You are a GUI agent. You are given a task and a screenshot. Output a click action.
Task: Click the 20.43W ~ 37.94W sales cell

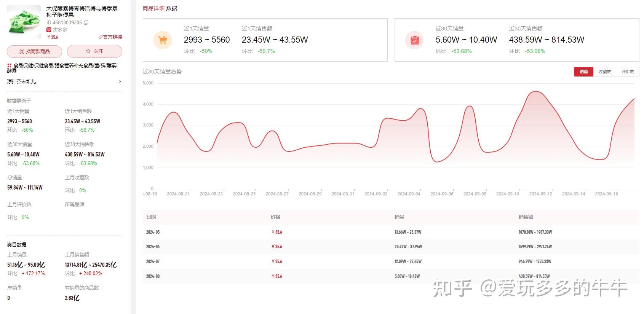[408, 247]
